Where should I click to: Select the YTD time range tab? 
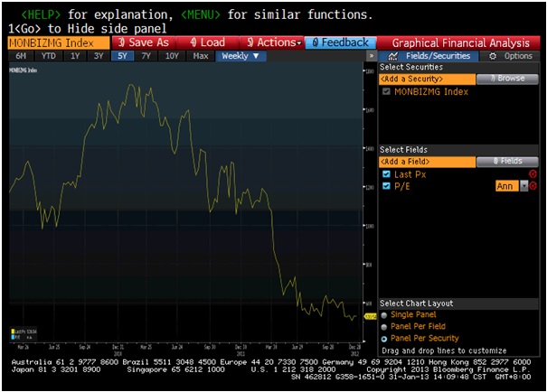pyautogui.click(x=49, y=56)
